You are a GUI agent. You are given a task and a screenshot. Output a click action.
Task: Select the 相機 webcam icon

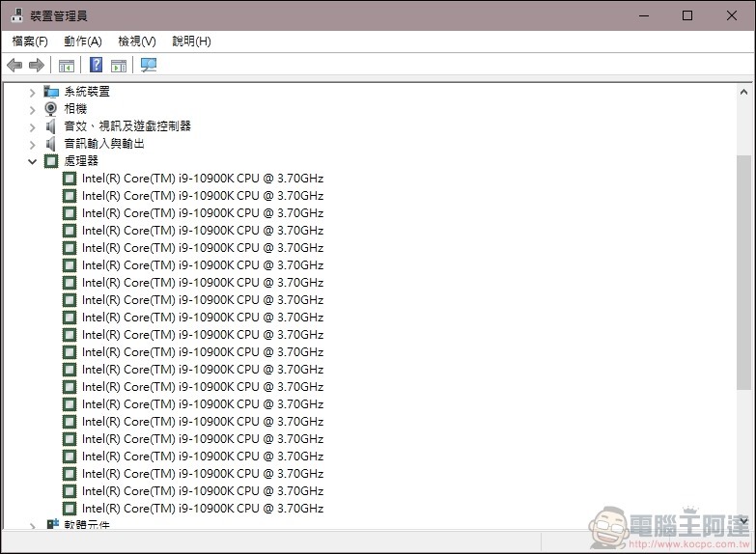[50, 109]
